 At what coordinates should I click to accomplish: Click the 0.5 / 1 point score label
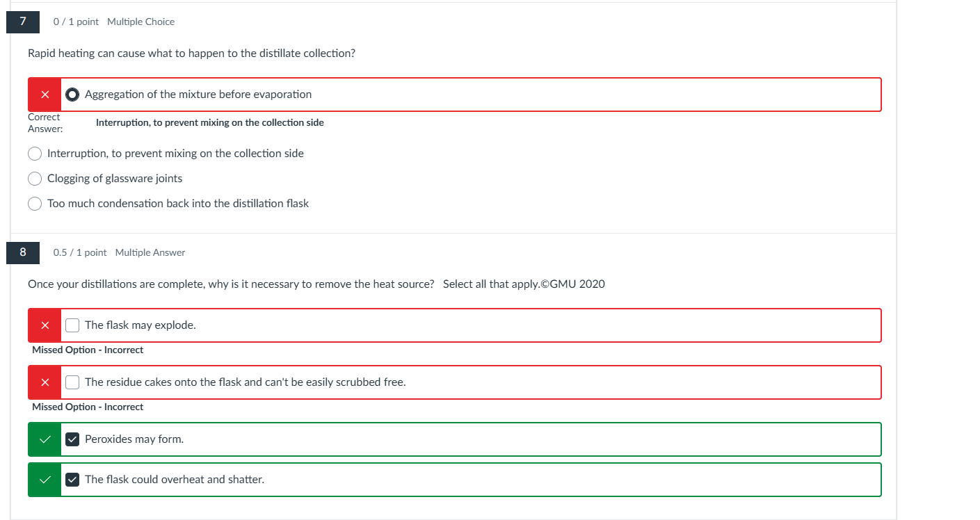pyautogui.click(x=80, y=253)
